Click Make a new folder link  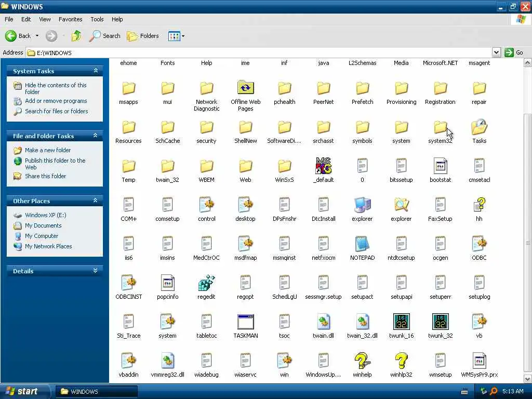point(47,150)
